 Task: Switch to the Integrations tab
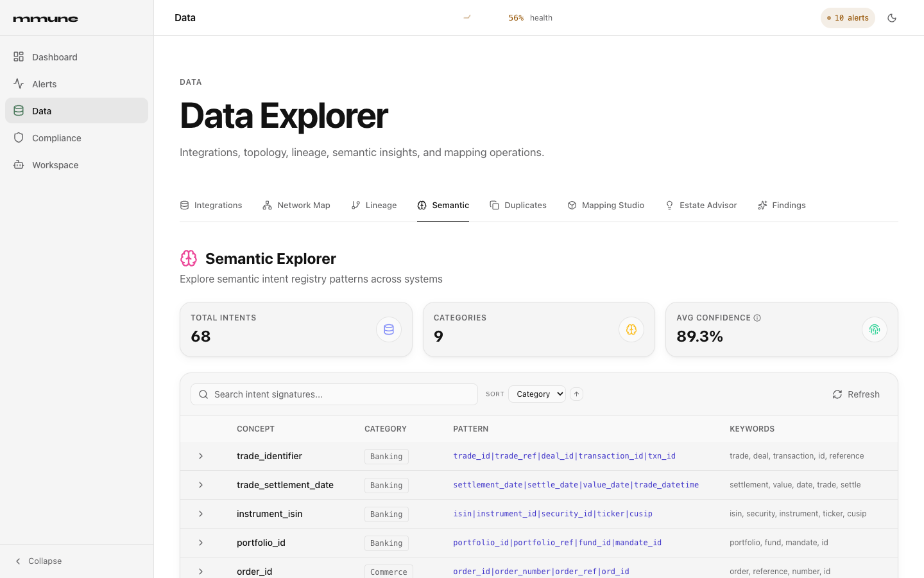pos(211,206)
